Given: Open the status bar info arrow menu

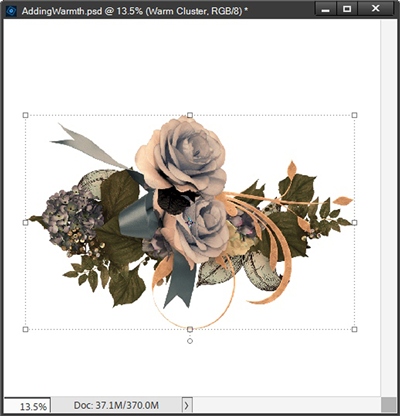Looking at the screenshot, I should 186,405.
